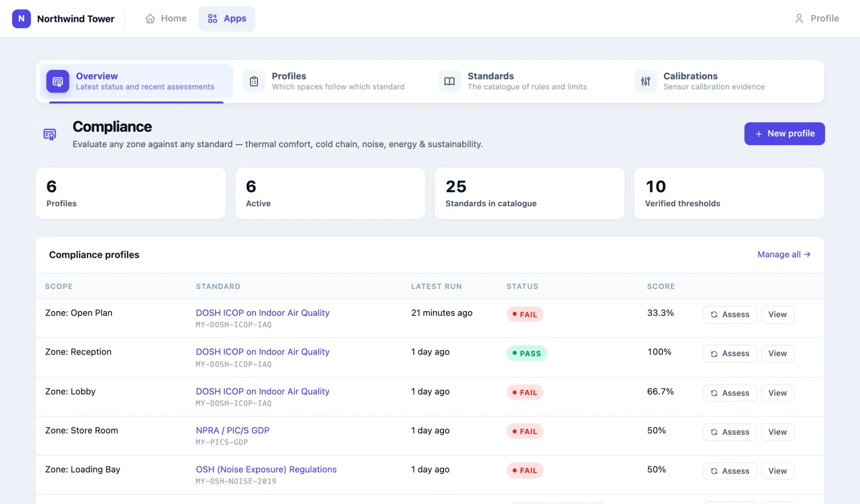860x504 pixels.
Task: View the Zone: Lobby profile
Action: (x=778, y=393)
